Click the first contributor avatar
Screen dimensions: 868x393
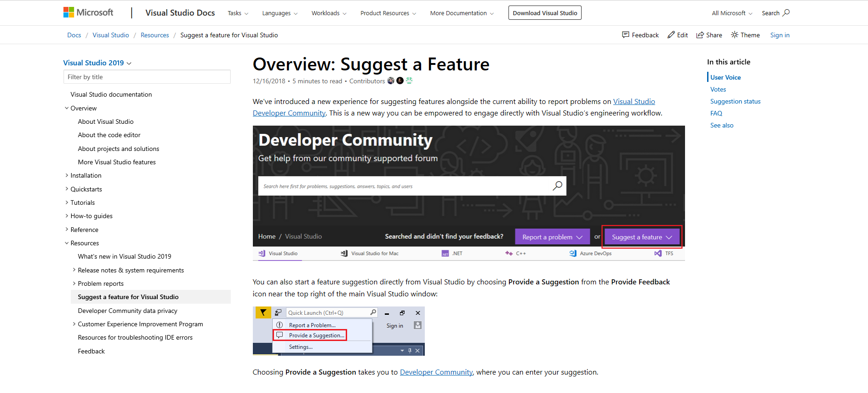point(391,81)
